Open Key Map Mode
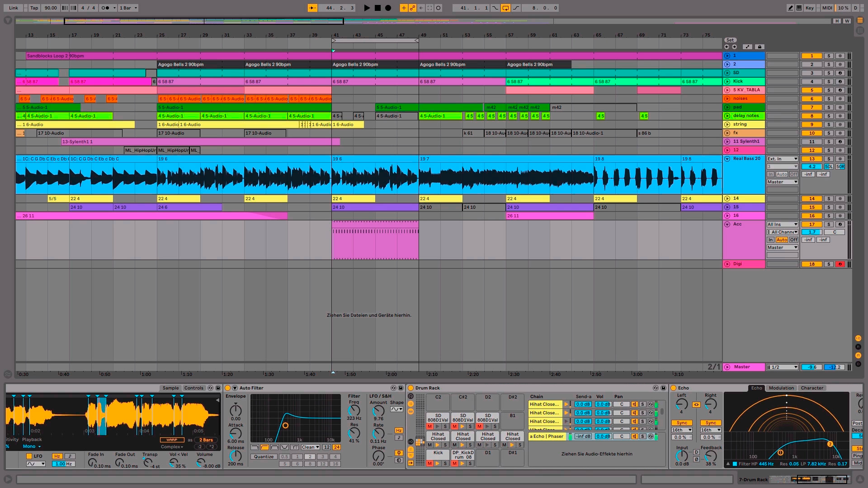The width and height of the screenshot is (868, 488). [810, 8]
